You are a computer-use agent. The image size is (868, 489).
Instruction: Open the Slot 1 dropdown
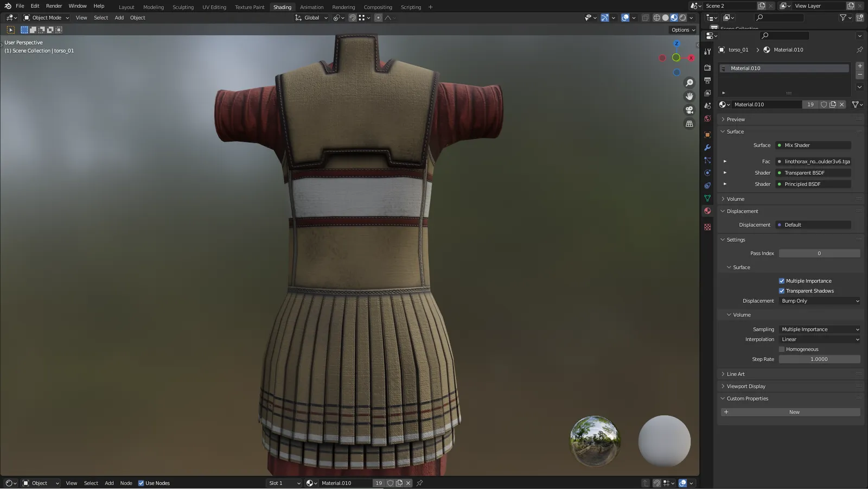284,483
